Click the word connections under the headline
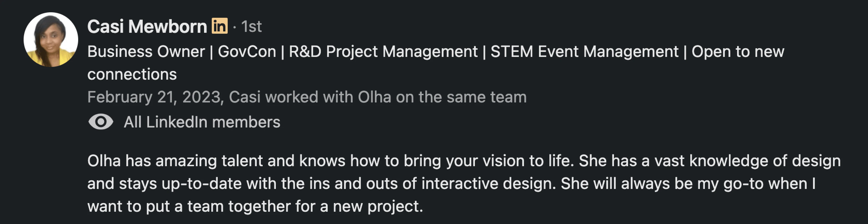 coord(132,74)
